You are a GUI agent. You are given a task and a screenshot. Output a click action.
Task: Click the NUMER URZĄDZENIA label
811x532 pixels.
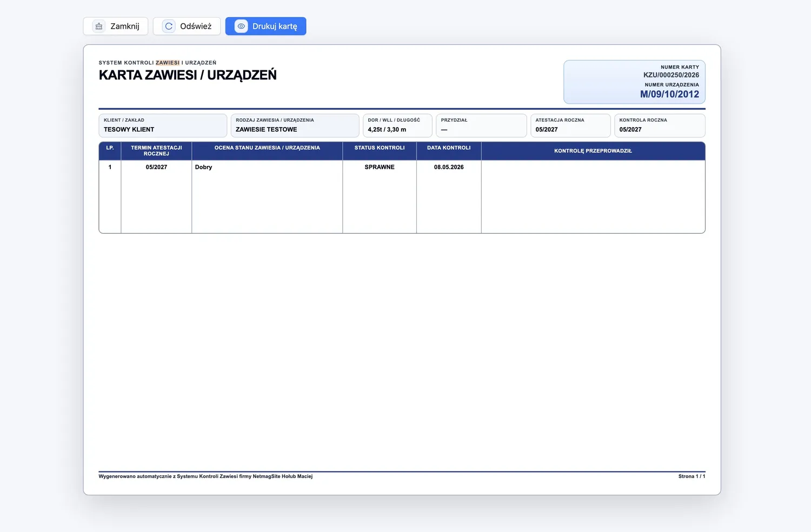pyautogui.click(x=672, y=84)
